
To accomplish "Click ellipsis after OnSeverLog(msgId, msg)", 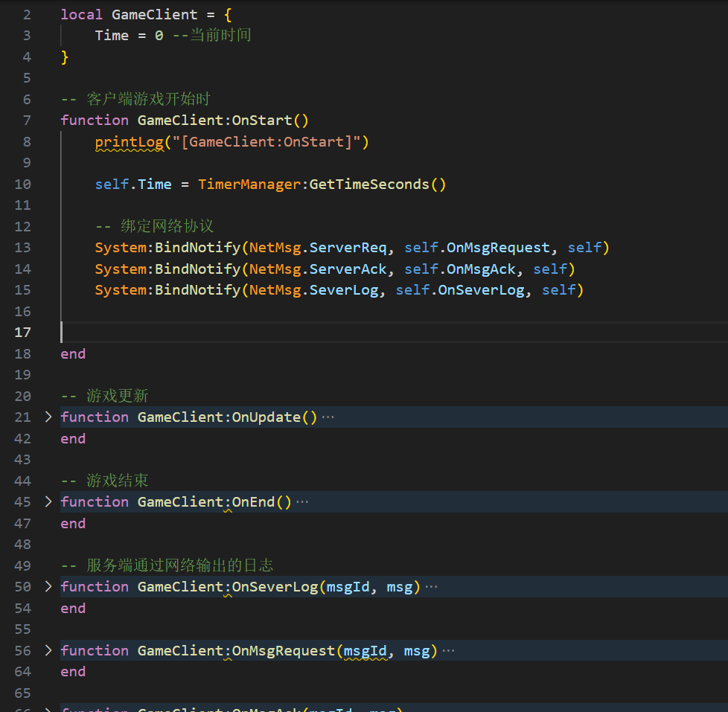I will pyautogui.click(x=431, y=587).
